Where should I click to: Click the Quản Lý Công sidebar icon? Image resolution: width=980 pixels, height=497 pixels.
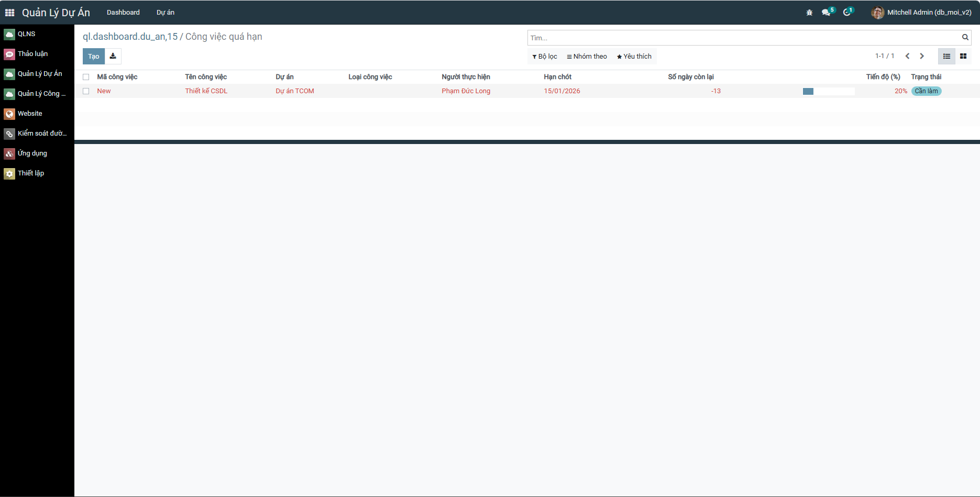point(9,94)
